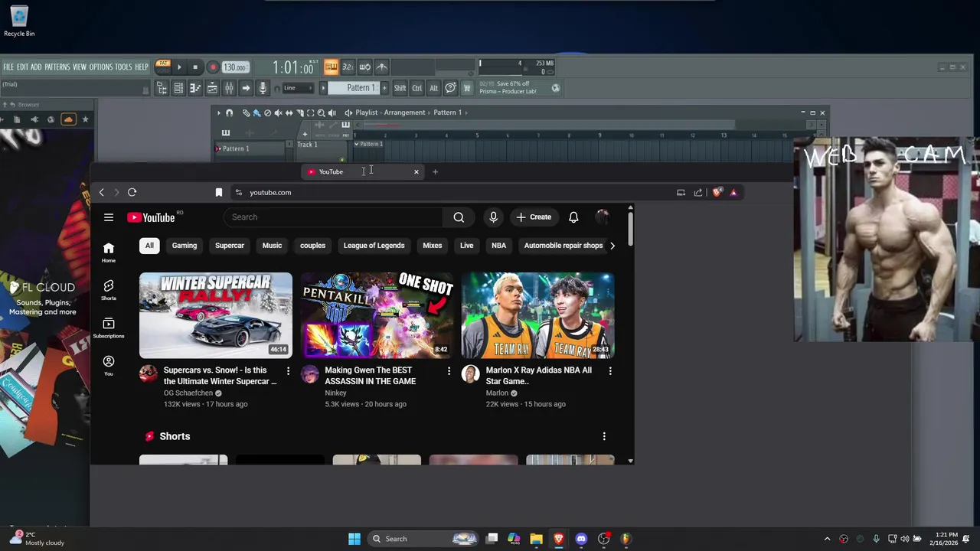
Task: Reload the youtube.com page
Action: (132, 192)
